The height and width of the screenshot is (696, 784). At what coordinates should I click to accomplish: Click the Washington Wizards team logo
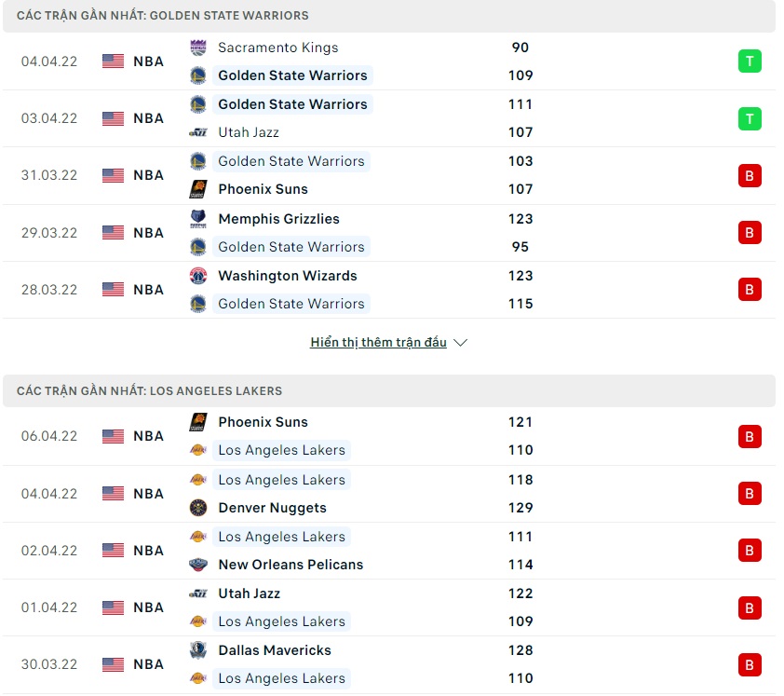tap(197, 276)
